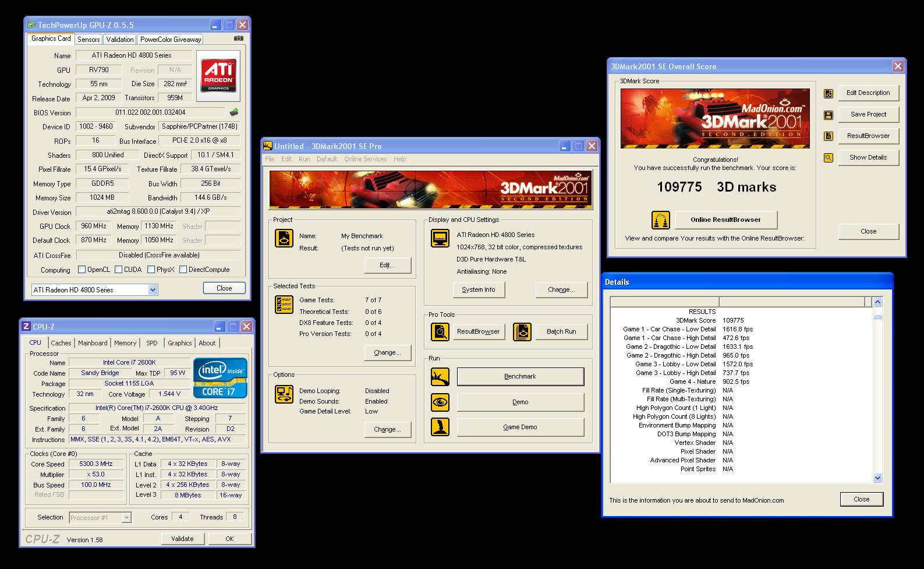Click the ResultBrowser magnifier icon in Pro Tools
Screen dimensions: 924x569
(440, 331)
